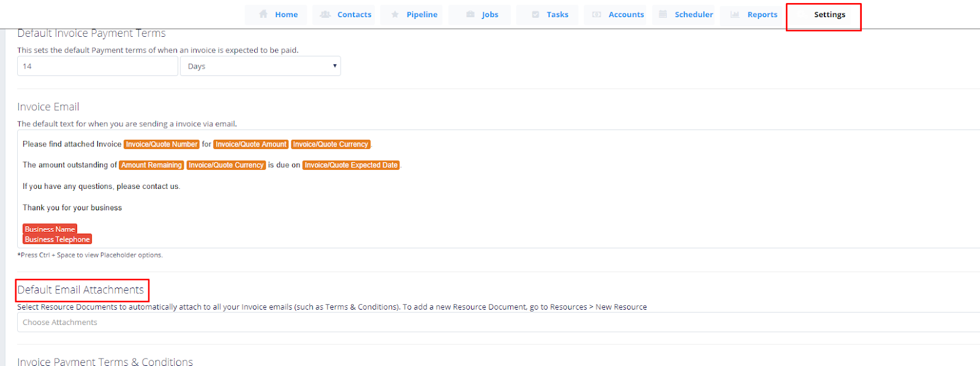Click inside the invoice email text editor

pos(499,189)
